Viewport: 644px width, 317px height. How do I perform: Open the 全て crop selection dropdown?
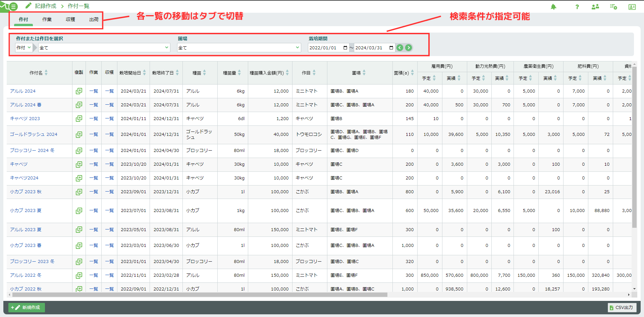104,48
